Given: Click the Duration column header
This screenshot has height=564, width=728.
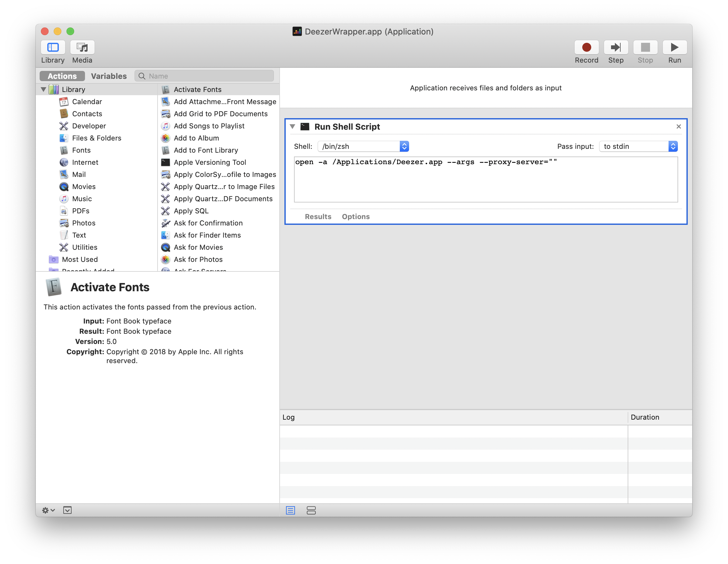Looking at the screenshot, I should click(x=660, y=417).
